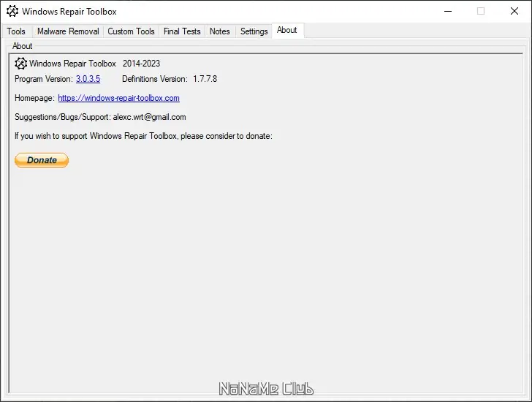532x402 pixels.
Task: Minimize the Windows Repair Toolbox window
Action: pyautogui.click(x=448, y=11)
